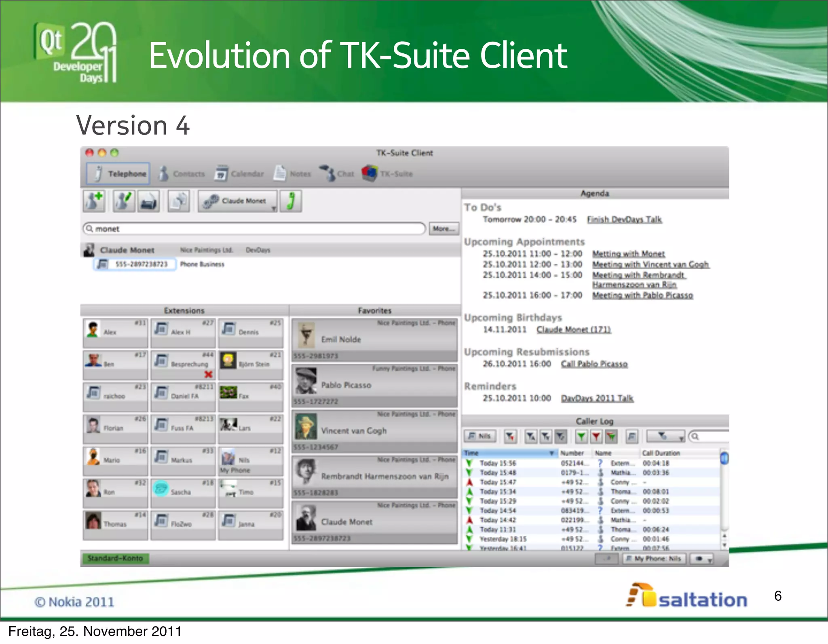Open the Telephone tab
The width and height of the screenshot is (828, 644).
pos(118,174)
